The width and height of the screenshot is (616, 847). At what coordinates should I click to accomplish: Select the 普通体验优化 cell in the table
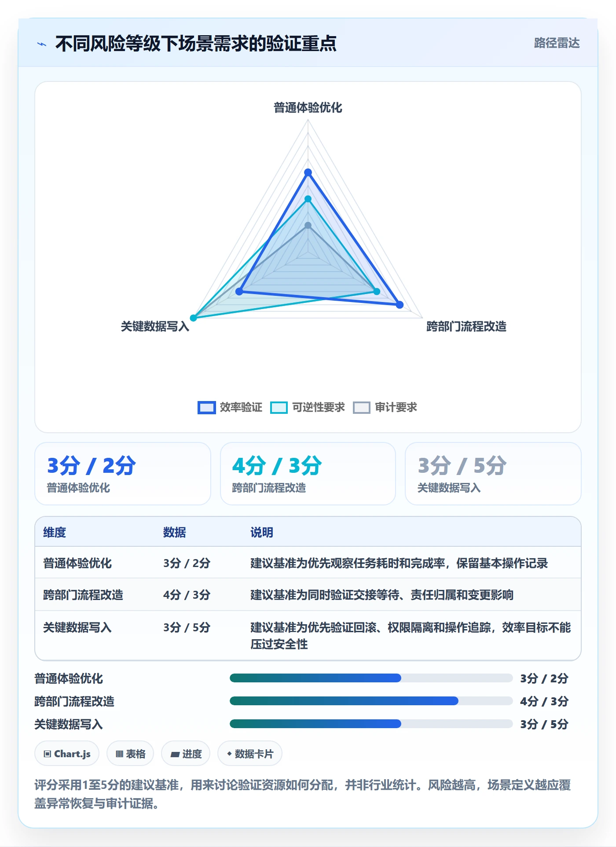[x=77, y=563]
